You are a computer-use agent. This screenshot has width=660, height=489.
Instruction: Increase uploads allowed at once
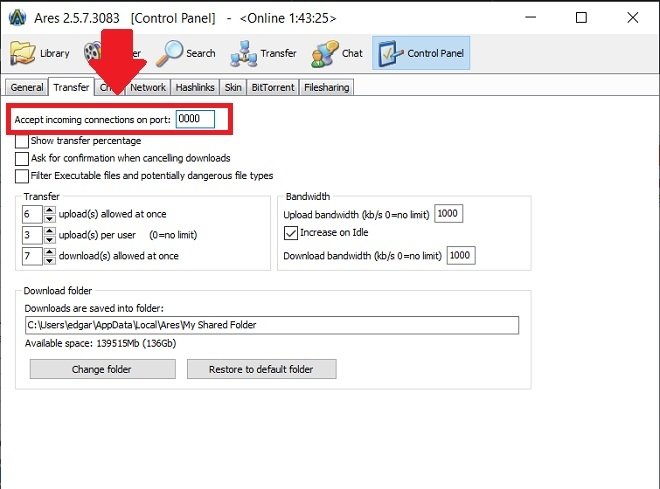coord(50,210)
